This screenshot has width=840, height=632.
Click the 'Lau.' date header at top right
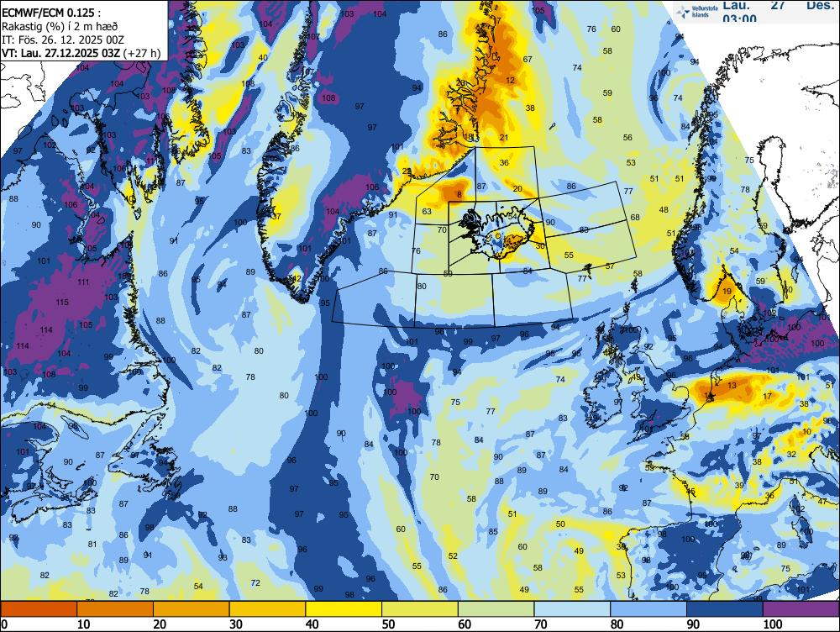click(736, 5)
